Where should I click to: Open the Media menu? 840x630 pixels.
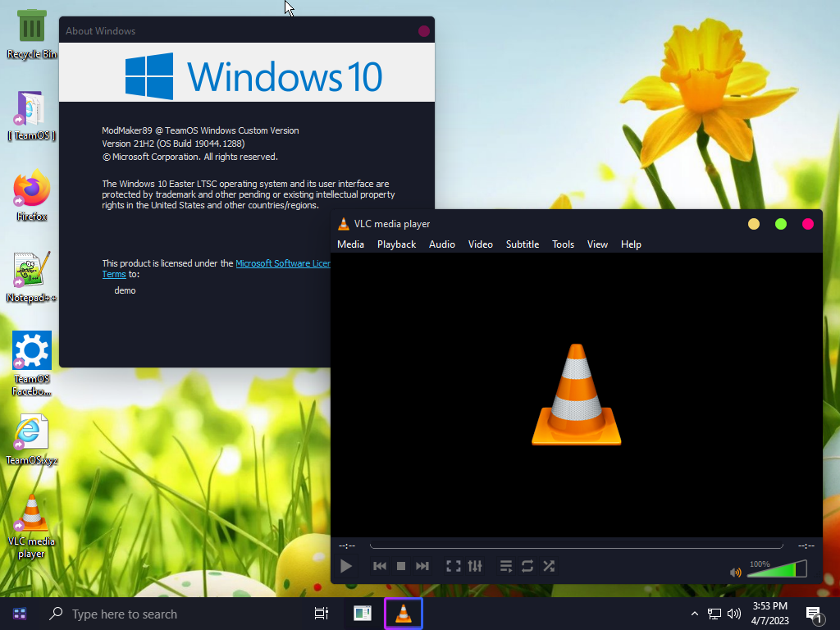pyautogui.click(x=351, y=244)
